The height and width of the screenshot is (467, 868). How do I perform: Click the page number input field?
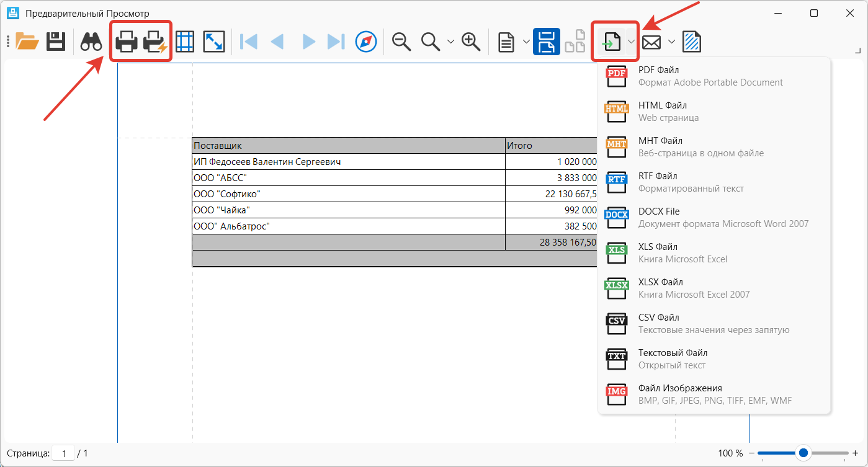[x=63, y=453]
